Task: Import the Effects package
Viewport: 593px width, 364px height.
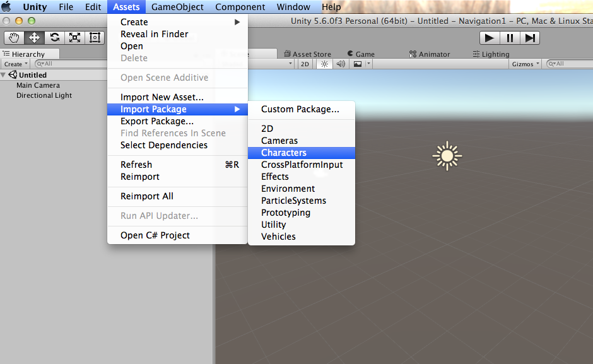Action: 302,177
